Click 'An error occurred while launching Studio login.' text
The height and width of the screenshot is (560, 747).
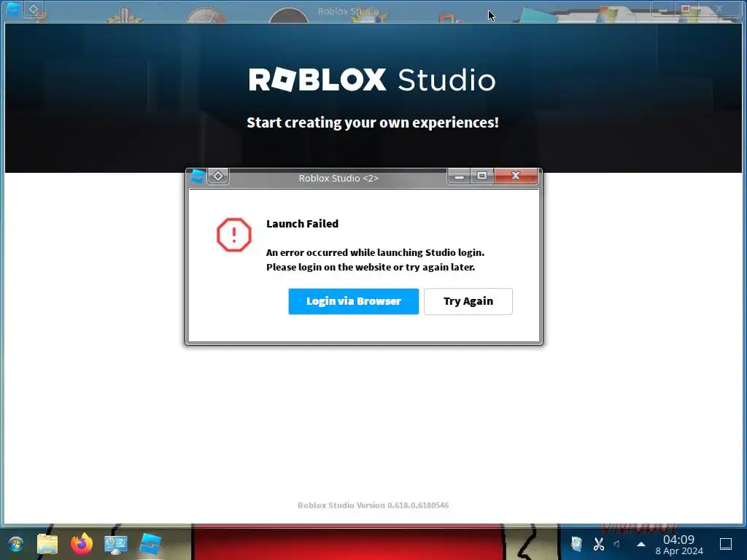[x=375, y=252]
